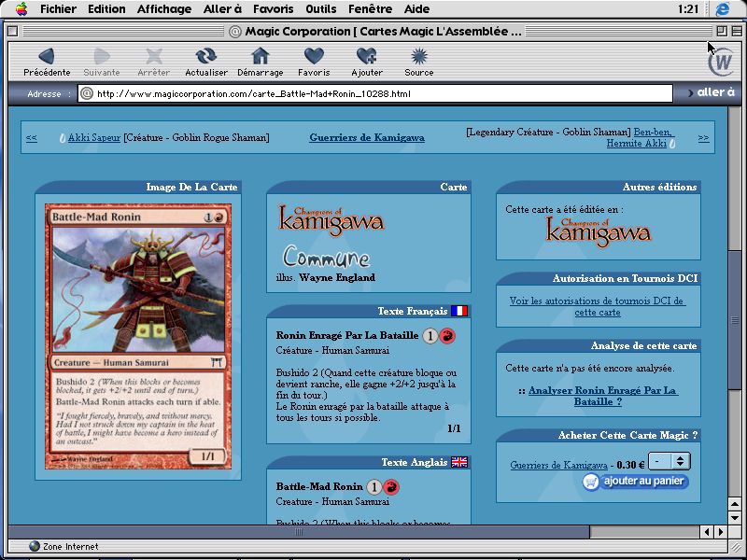Open the Fichier menu
The width and height of the screenshot is (747, 560).
[58, 8]
